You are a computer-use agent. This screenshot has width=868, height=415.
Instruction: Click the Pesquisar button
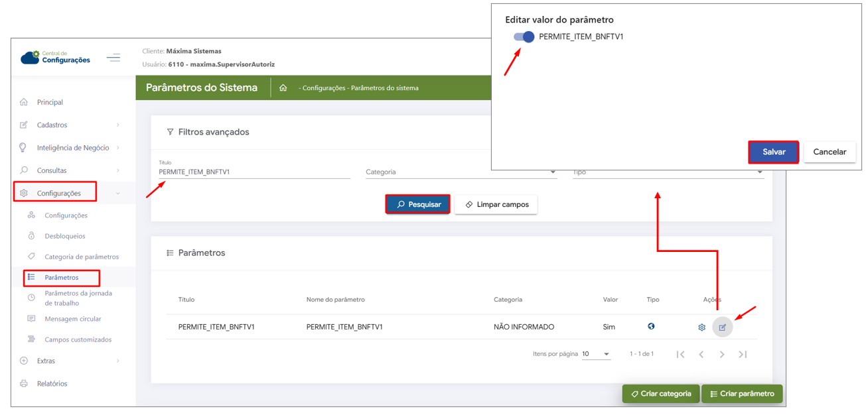pos(418,204)
